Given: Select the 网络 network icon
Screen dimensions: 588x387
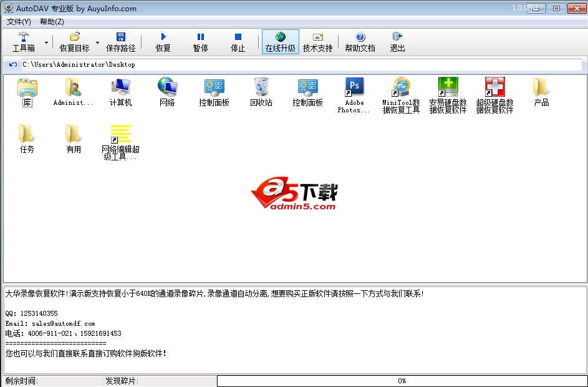Looking at the screenshot, I should pyautogui.click(x=167, y=92).
